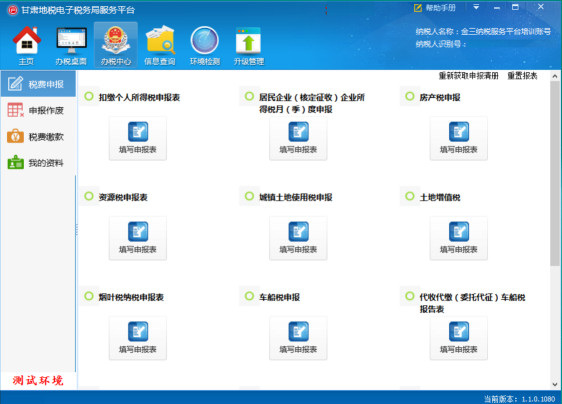The image size is (562, 404).
Task: Select 申报作废 in the sidebar
Action: point(38,110)
